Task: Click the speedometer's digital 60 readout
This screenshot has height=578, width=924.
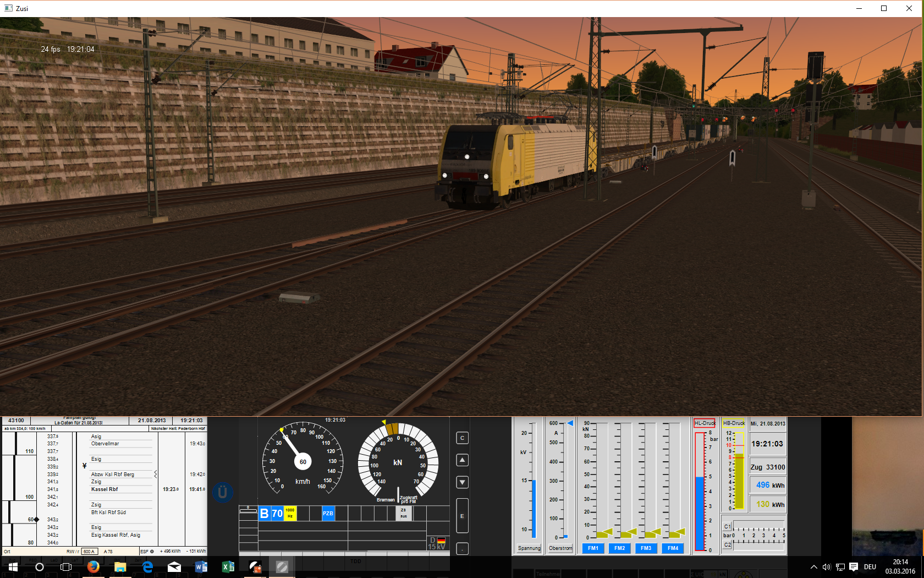Action: pyautogui.click(x=303, y=462)
